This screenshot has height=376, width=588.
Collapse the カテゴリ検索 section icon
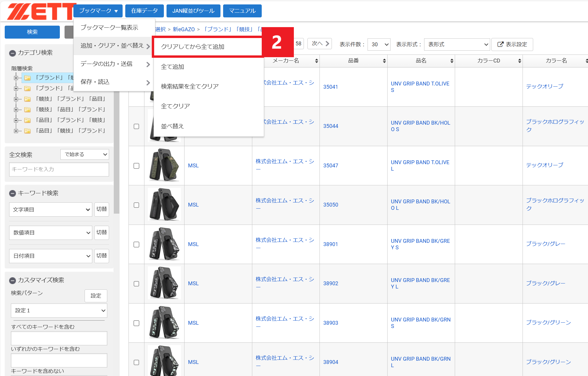tap(12, 53)
